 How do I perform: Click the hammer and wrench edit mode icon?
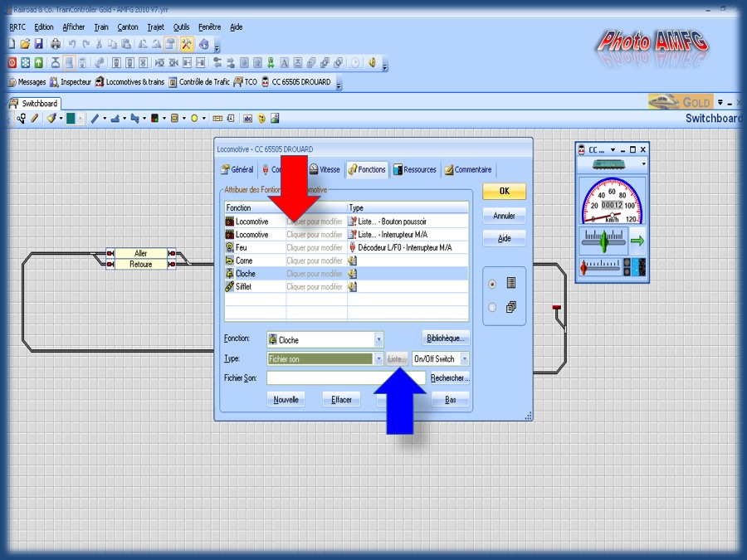click(x=186, y=44)
